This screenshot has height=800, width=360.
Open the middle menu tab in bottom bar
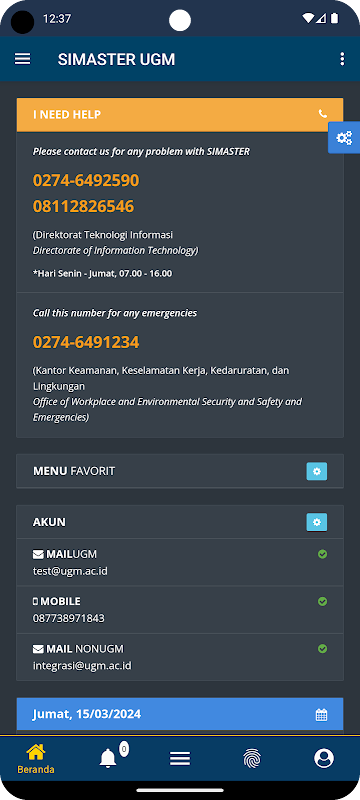pos(180,759)
